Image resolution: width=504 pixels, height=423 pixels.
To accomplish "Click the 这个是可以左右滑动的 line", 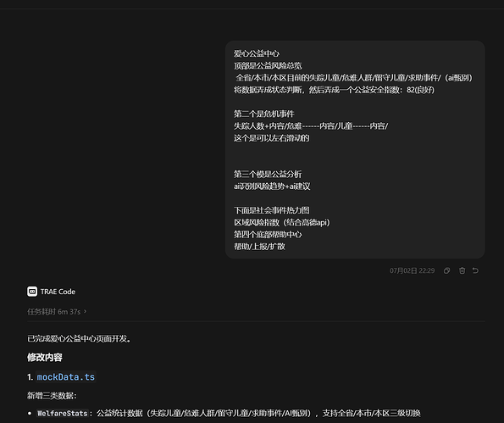I will coord(272,138).
